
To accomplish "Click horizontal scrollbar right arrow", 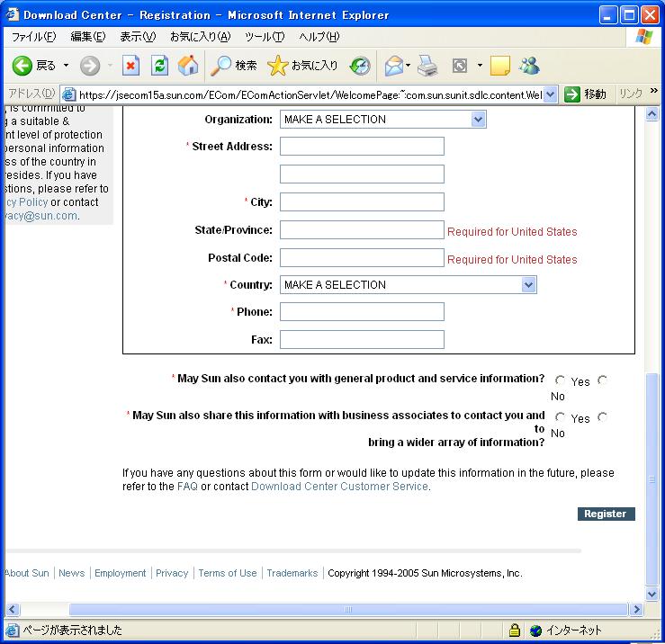I will (636, 609).
